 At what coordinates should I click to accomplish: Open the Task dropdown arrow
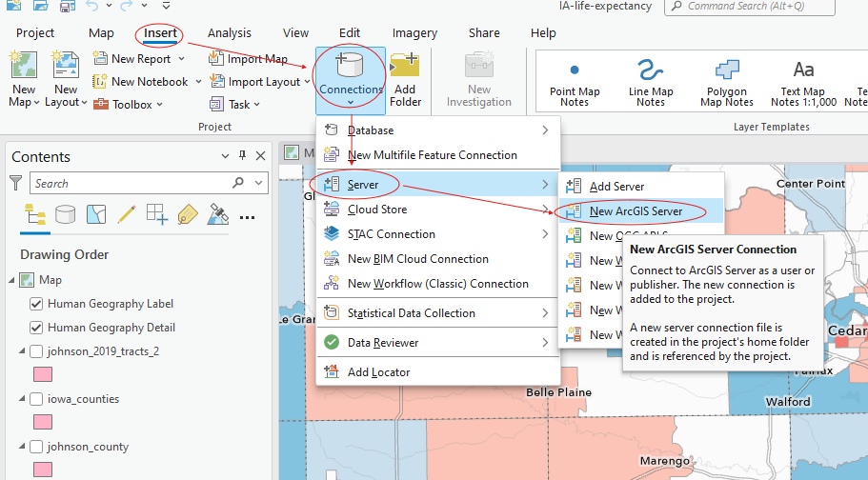click(257, 105)
